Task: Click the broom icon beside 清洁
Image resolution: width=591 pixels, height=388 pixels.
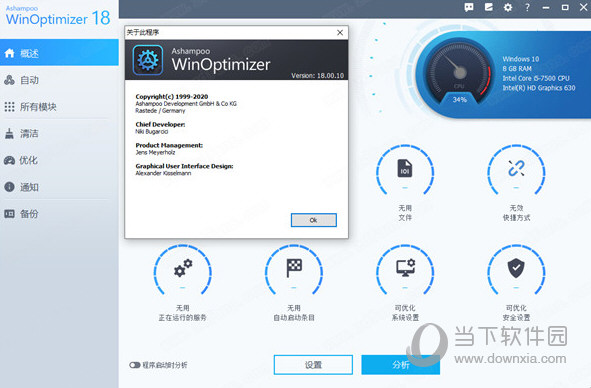Action: 9,133
